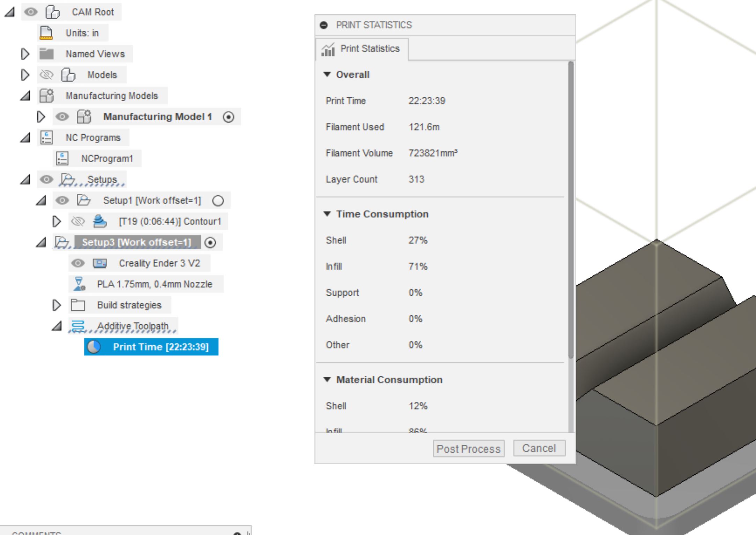This screenshot has width=756, height=535.
Task: Click the Print Statistics panel scrollbar
Action: 571,210
